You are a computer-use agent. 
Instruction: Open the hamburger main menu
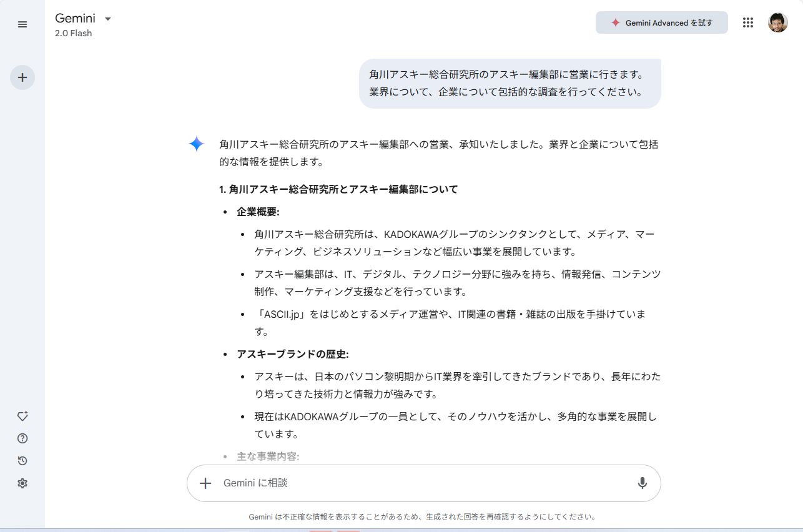point(22,24)
